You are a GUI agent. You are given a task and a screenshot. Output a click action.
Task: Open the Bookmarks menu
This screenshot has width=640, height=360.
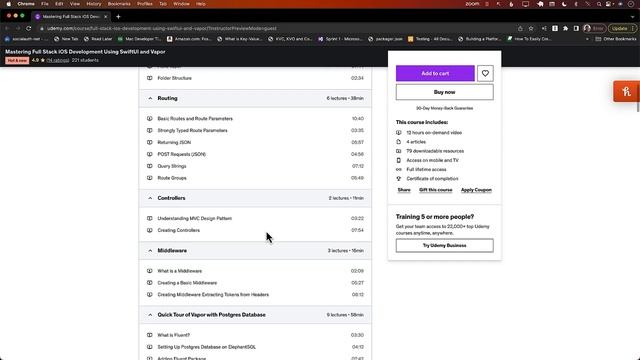pos(119,4)
